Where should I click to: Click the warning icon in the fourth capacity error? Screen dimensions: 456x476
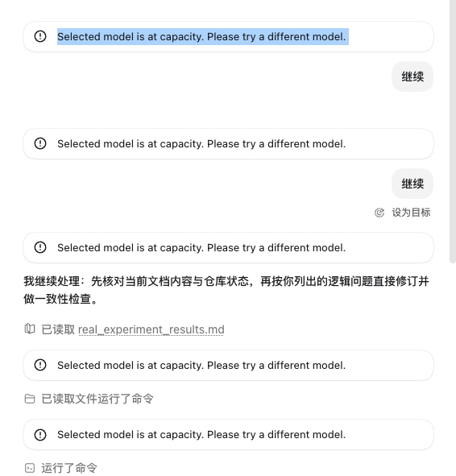40,365
